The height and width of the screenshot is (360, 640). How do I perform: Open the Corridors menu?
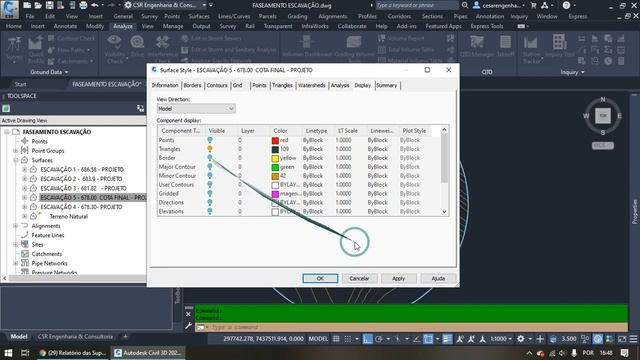click(399, 16)
